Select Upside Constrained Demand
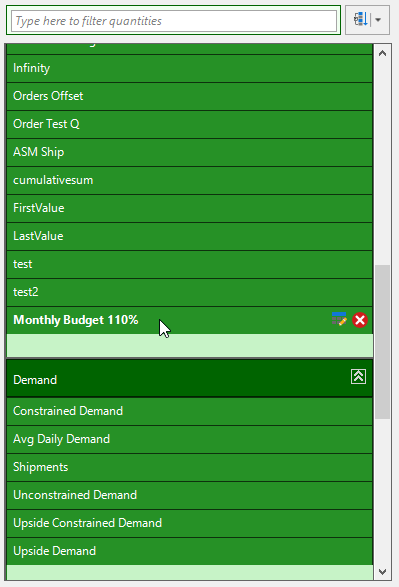The height and width of the screenshot is (587, 399). coord(189,523)
